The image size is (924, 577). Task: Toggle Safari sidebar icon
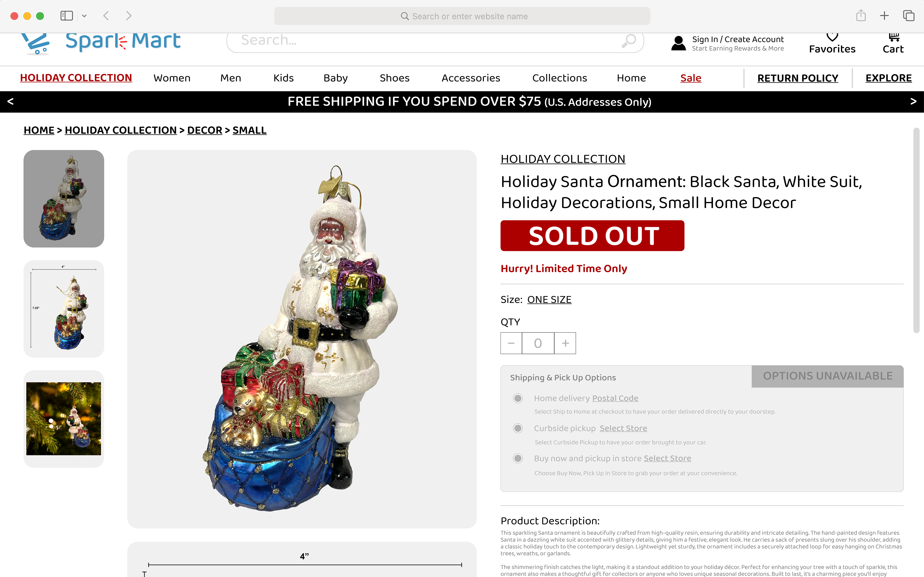tap(66, 16)
